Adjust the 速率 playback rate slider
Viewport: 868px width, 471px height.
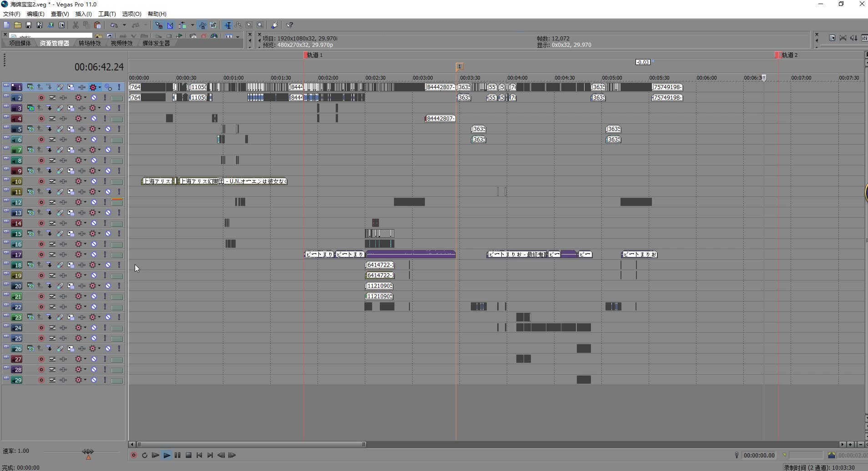coord(88,451)
